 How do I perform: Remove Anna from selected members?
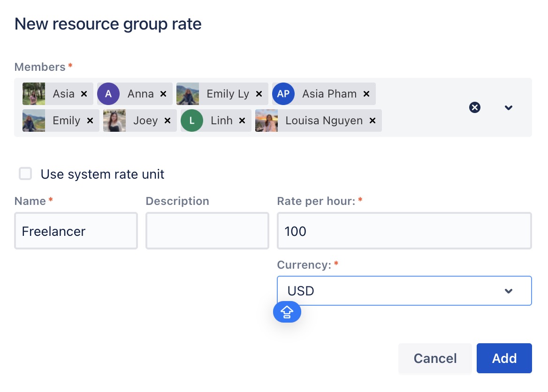pos(163,94)
